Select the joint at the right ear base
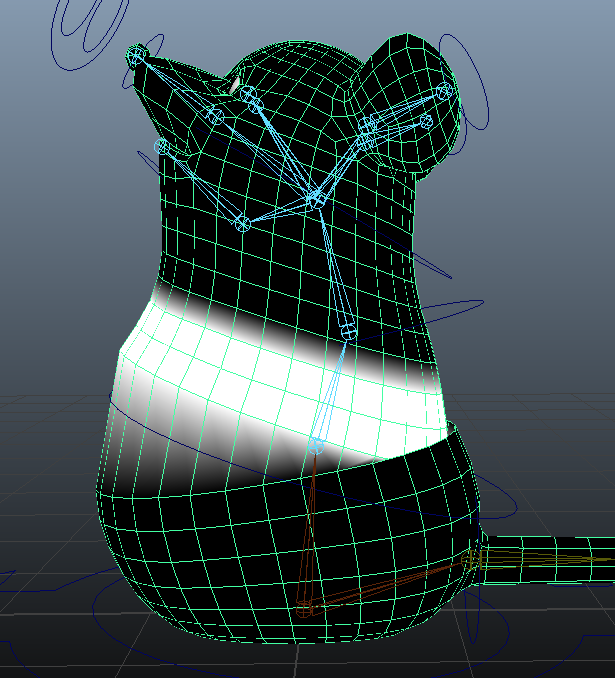The height and width of the screenshot is (678, 615). click(369, 126)
